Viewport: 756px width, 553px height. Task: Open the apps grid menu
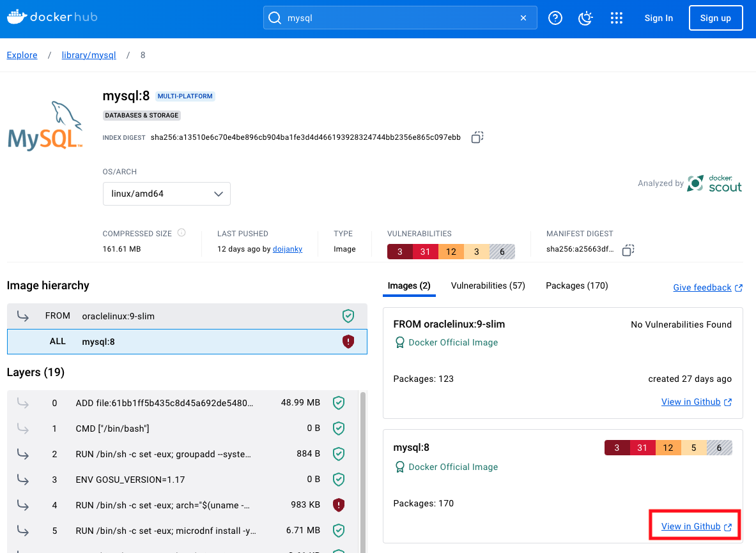(x=616, y=18)
